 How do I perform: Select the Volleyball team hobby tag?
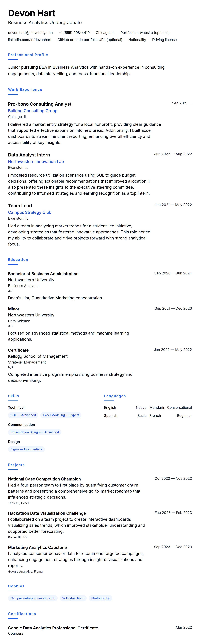[x=73, y=598]
